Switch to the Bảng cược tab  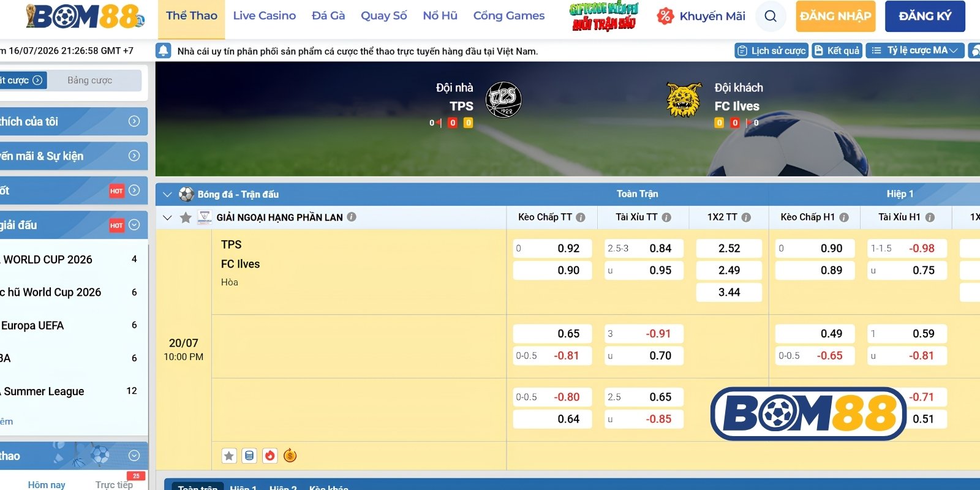click(x=90, y=80)
